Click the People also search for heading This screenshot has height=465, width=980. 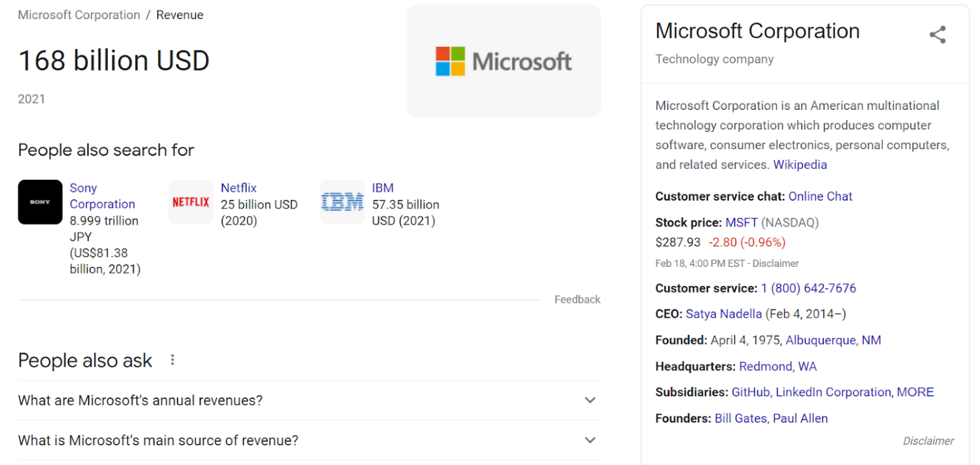106,150
